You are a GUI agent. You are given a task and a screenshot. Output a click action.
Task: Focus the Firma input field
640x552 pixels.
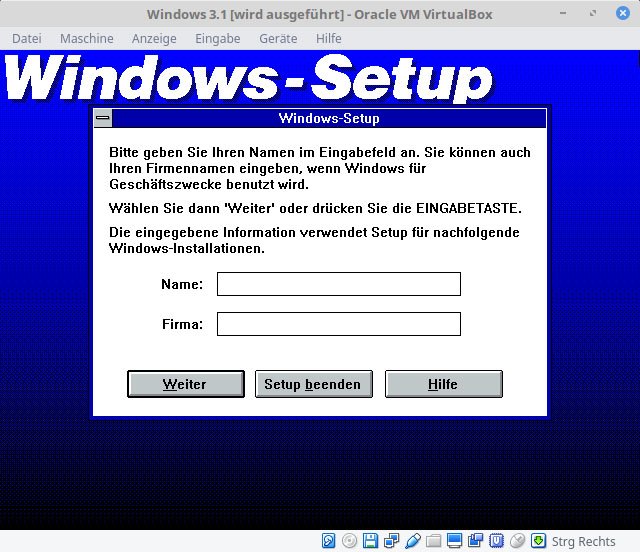point(339,324)
